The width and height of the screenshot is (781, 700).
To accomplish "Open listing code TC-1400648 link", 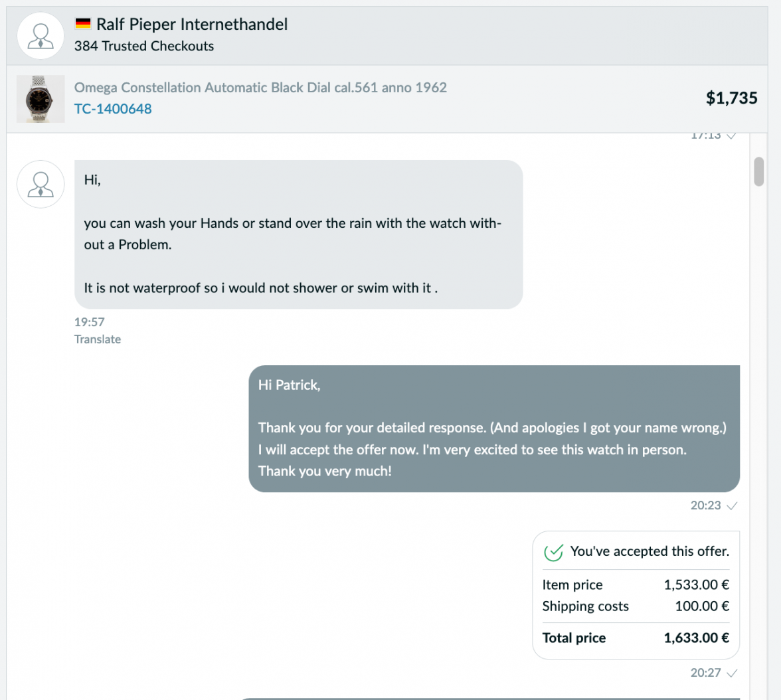I will [113, 109].
